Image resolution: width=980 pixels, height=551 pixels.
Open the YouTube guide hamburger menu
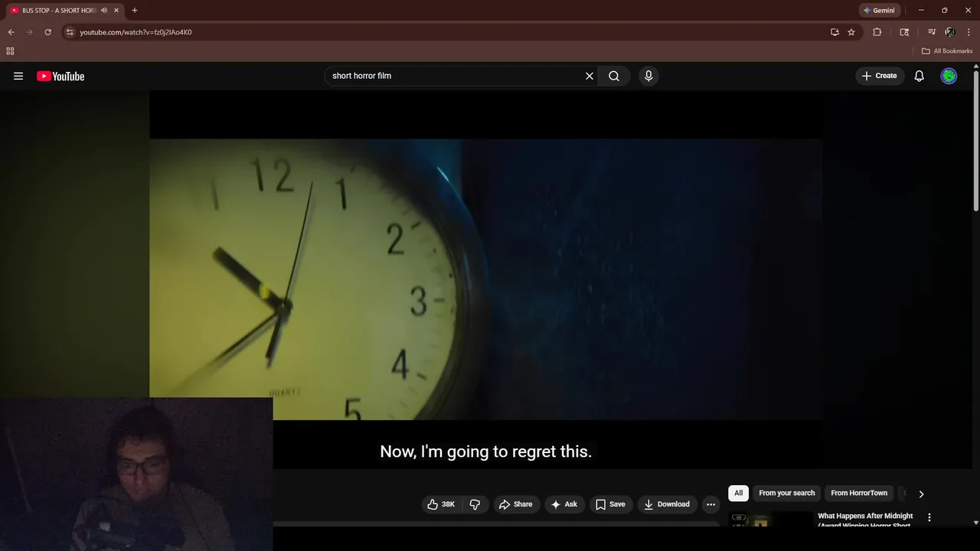coord(18,76)
